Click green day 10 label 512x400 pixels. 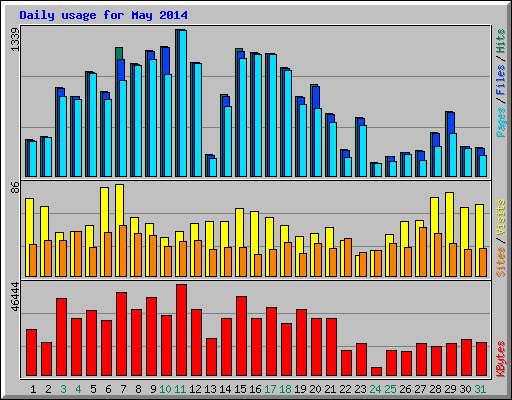(x=165, y=389)
